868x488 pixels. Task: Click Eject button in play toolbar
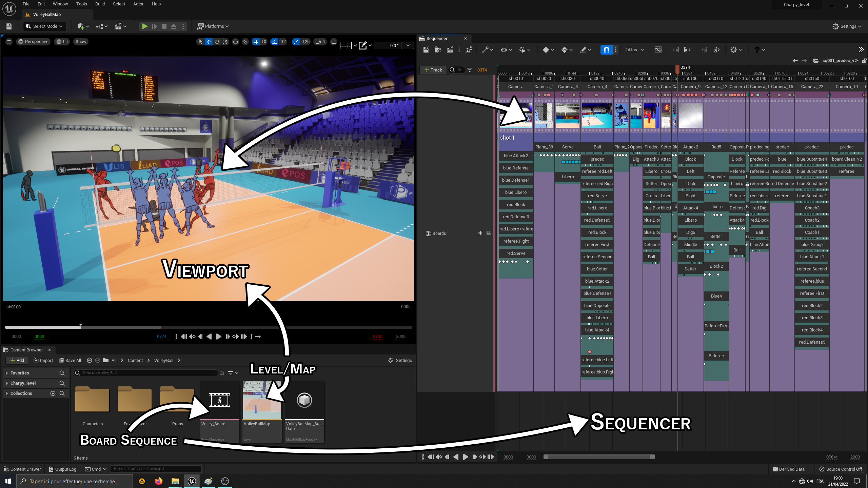tap(173, 26)
